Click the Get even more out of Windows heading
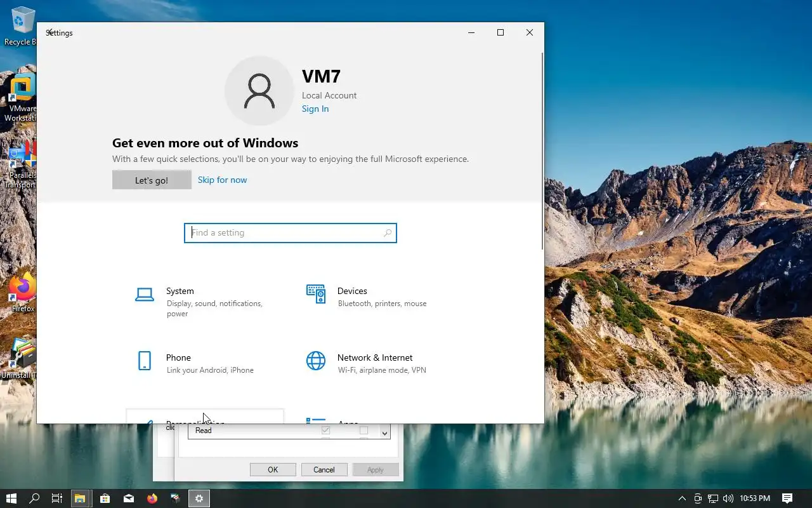 pyautogui.click(x=205, y=143)
